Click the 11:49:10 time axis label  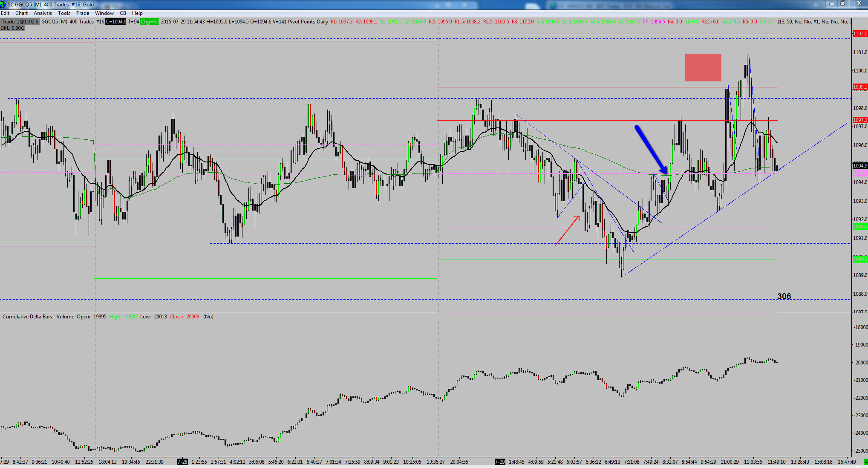pos(776,462)
